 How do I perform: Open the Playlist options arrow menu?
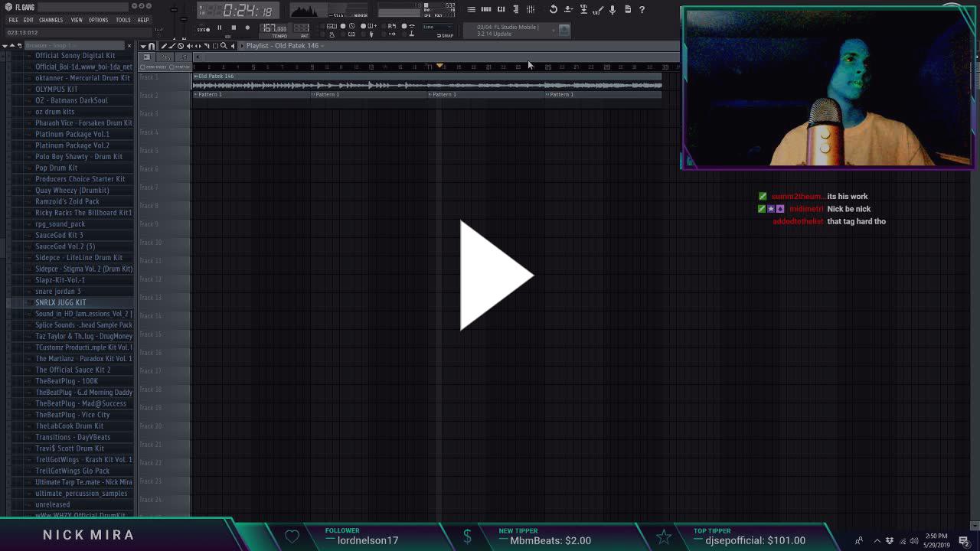point(143,46)
